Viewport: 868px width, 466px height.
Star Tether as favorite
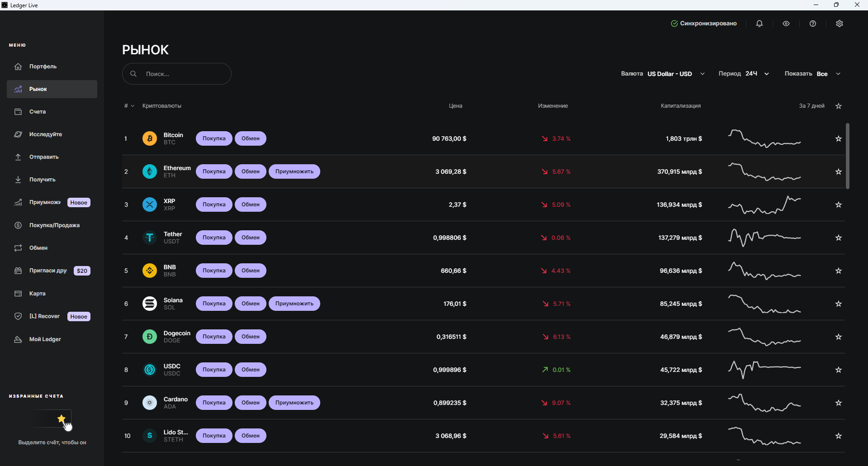[x=839, y=238]
